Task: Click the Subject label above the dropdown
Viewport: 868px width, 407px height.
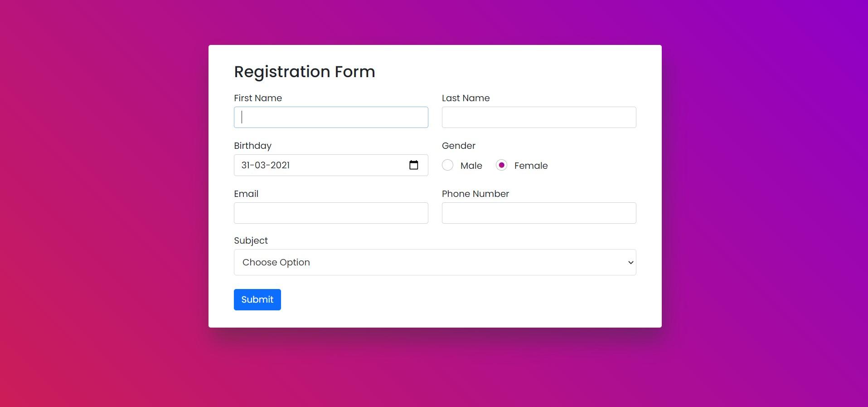Action: (251, 240)
